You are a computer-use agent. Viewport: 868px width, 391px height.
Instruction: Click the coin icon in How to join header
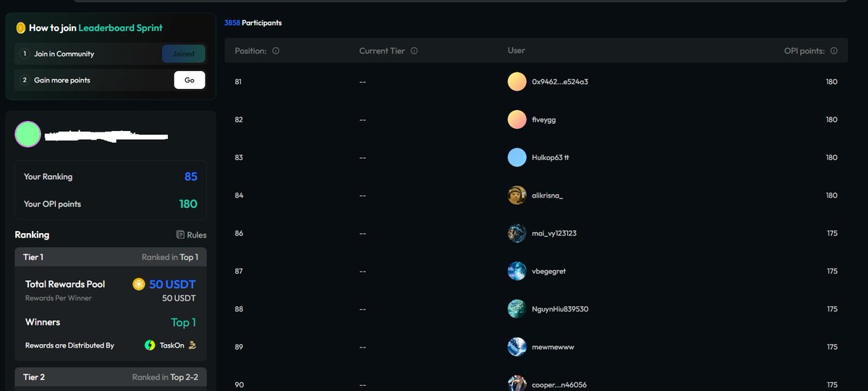click(x=21, y=28)
